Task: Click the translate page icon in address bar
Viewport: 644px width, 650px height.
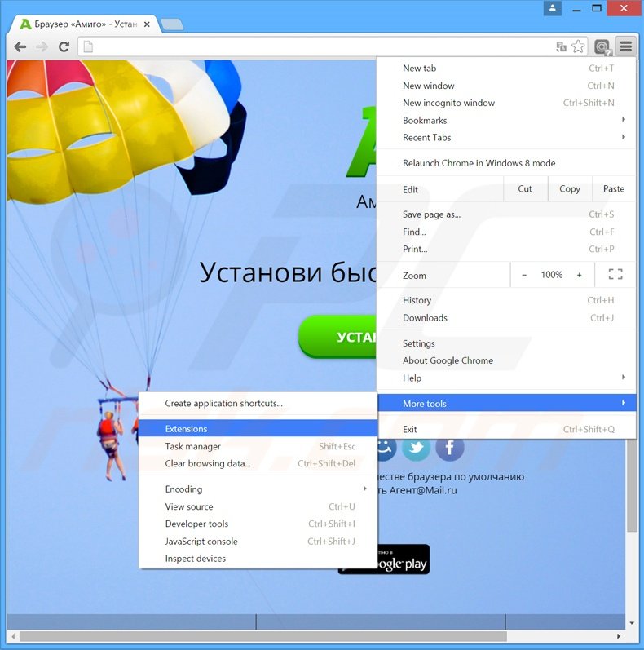Action: (x=561, y=46)
